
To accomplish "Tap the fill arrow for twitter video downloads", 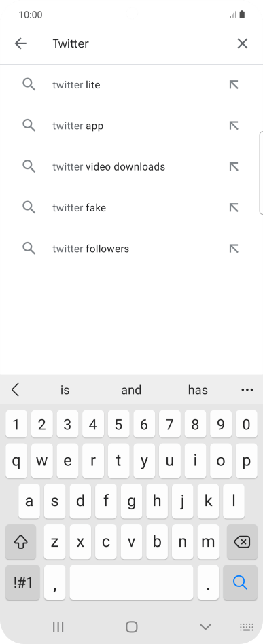I will click(234, 166).
